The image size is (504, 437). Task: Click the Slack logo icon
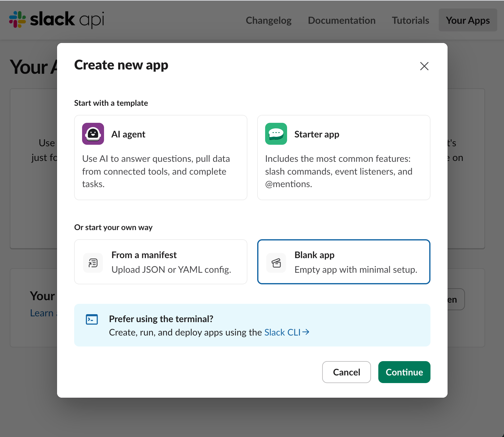tap(17, 20)
